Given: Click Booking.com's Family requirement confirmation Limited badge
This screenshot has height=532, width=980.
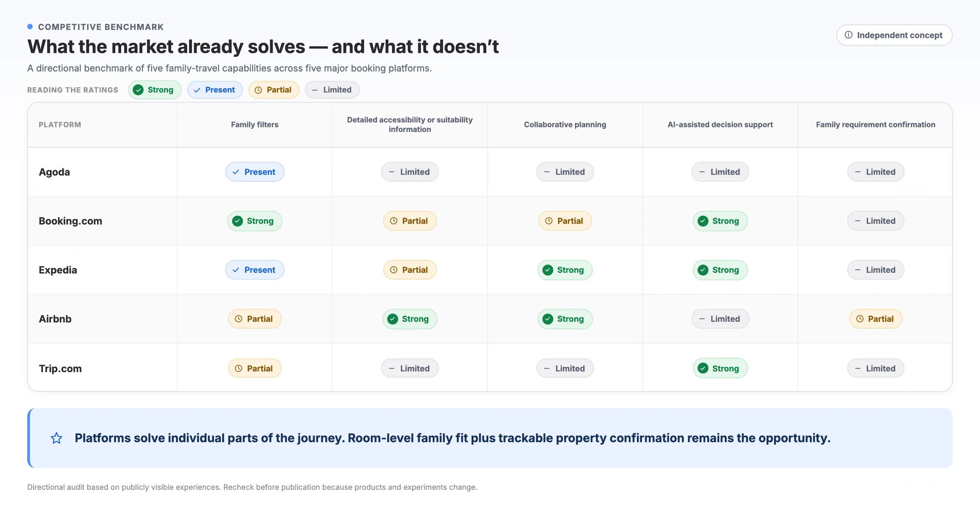Looking at the screenshot, I should pyautogui.click(x=876, y=221).
